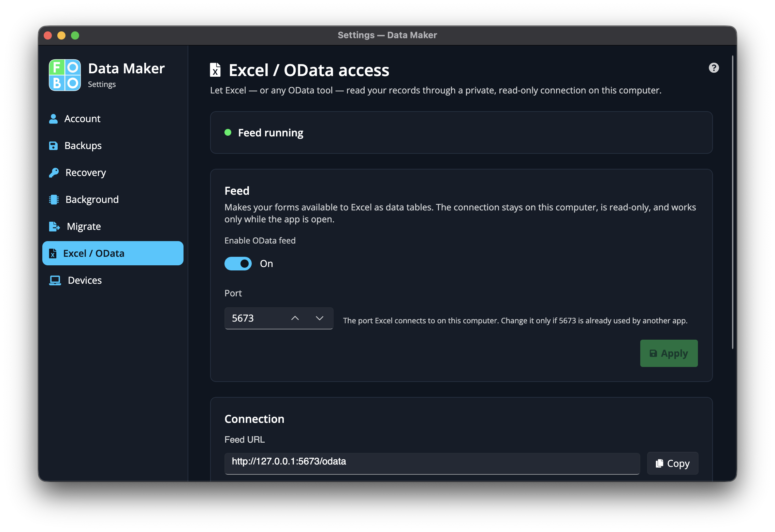The width and height of the screenshot is (775, 532).
Task: Close the window with the red button
Action: (x=48, y=35)
